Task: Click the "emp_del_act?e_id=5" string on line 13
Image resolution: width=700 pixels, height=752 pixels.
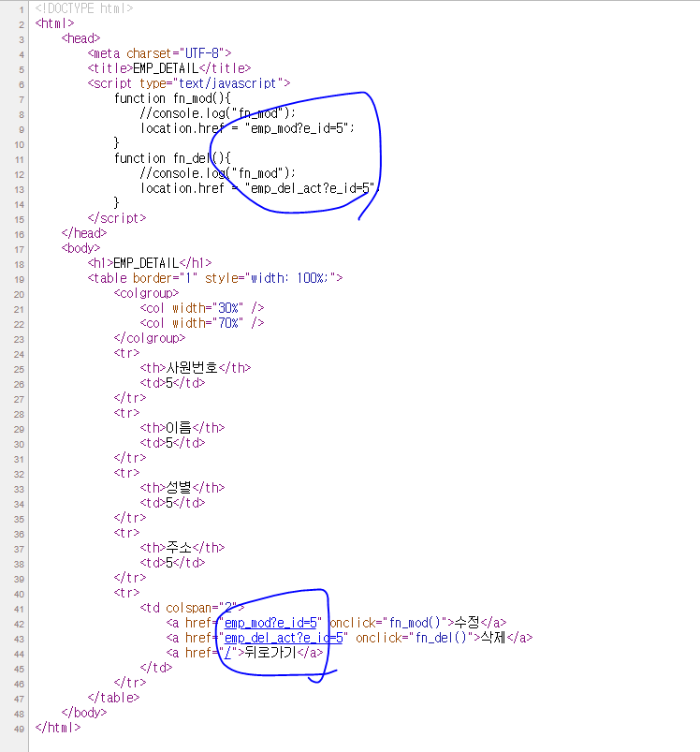Action: [x=310, y=188]
